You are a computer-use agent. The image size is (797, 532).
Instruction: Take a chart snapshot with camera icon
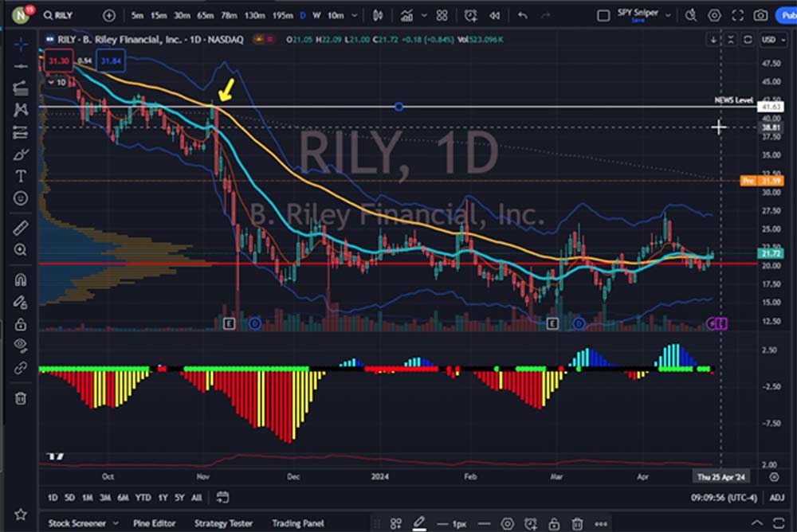(760, 15)
